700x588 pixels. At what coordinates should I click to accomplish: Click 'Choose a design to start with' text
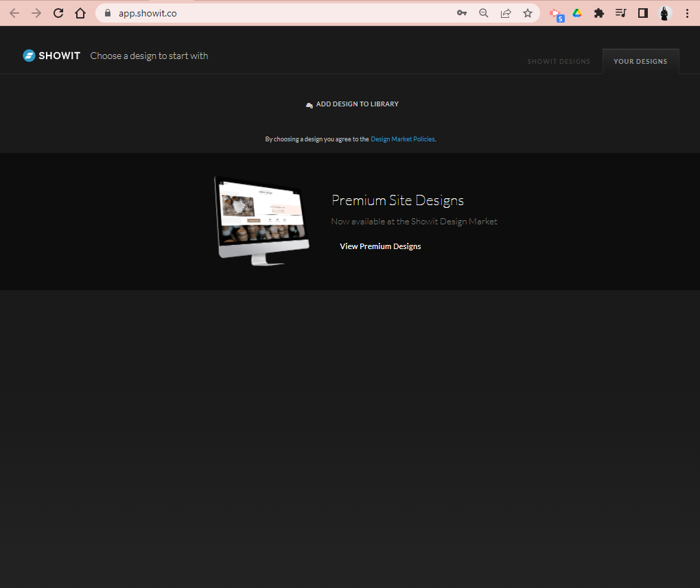[149, 56]
